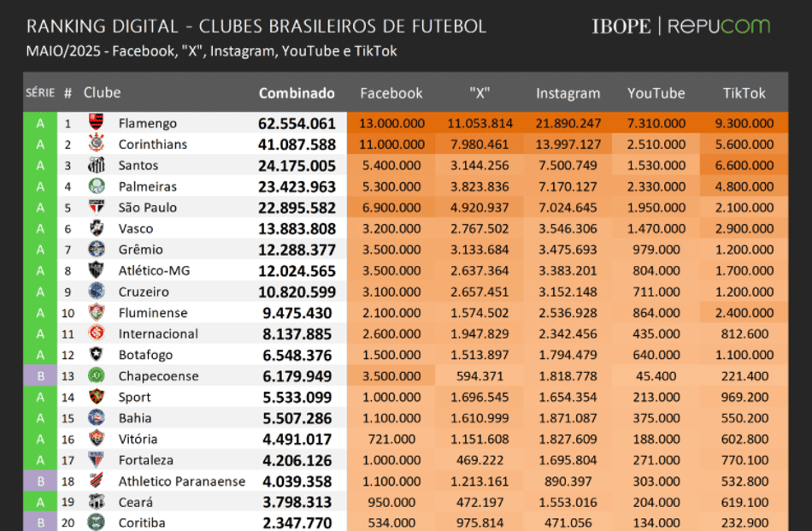Click the Corinthians club crest
This screenshot has height=531, width=812.
point(97,143)
